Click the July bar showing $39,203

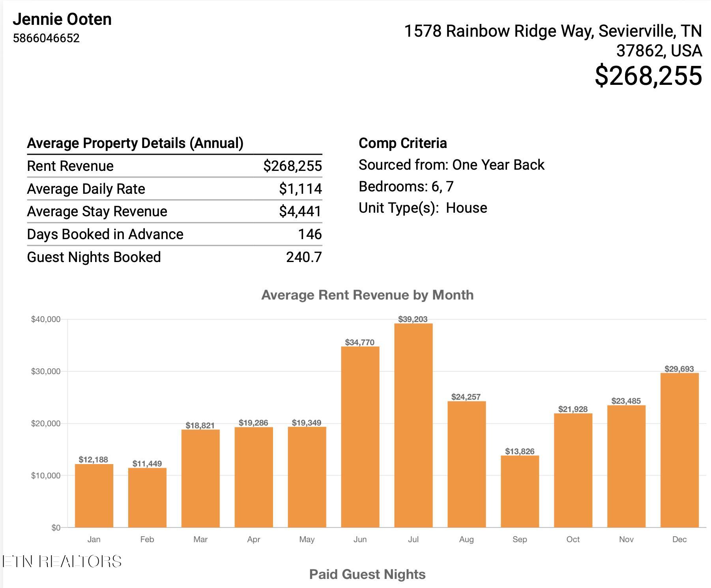(413, 425)
